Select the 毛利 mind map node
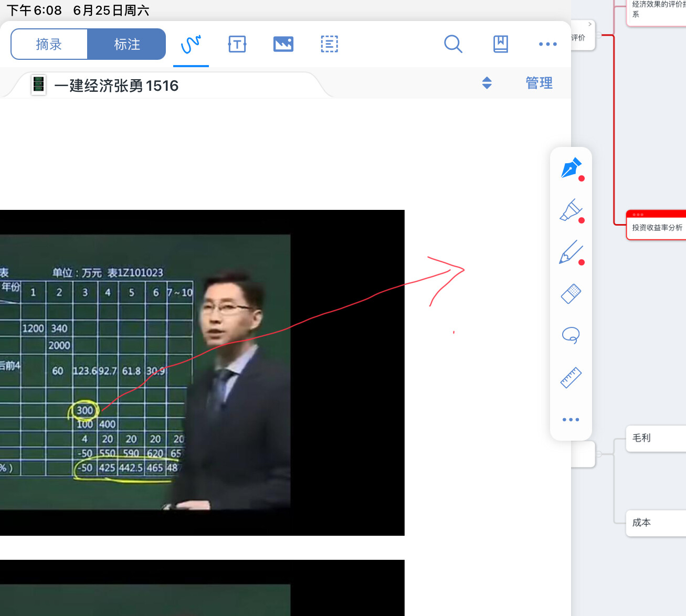The image size is (686, 616). point(656,439)
